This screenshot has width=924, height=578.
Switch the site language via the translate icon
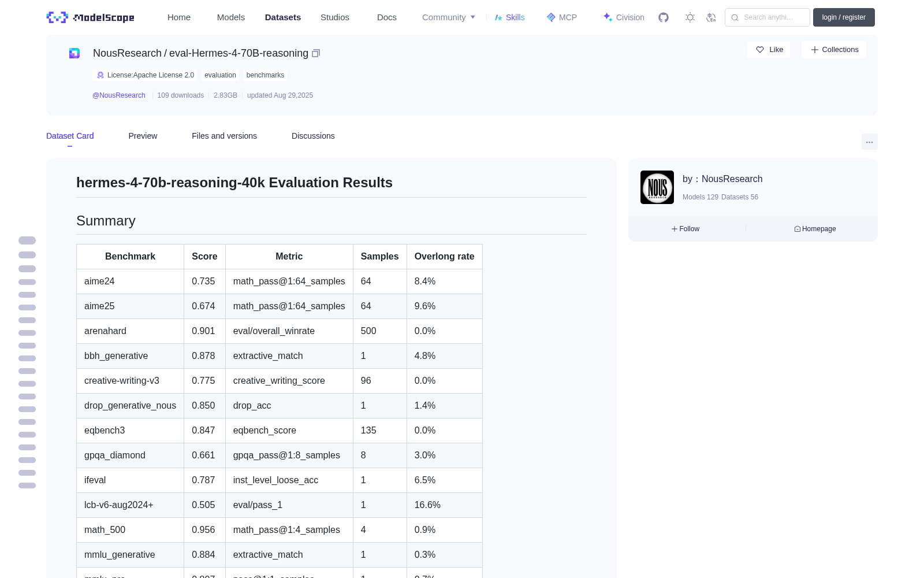711,17
